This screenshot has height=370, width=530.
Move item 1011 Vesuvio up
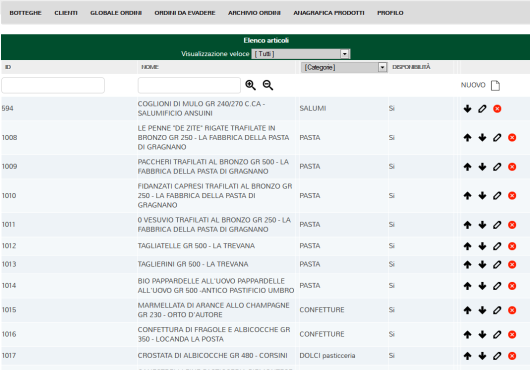[x=467, y=225]
